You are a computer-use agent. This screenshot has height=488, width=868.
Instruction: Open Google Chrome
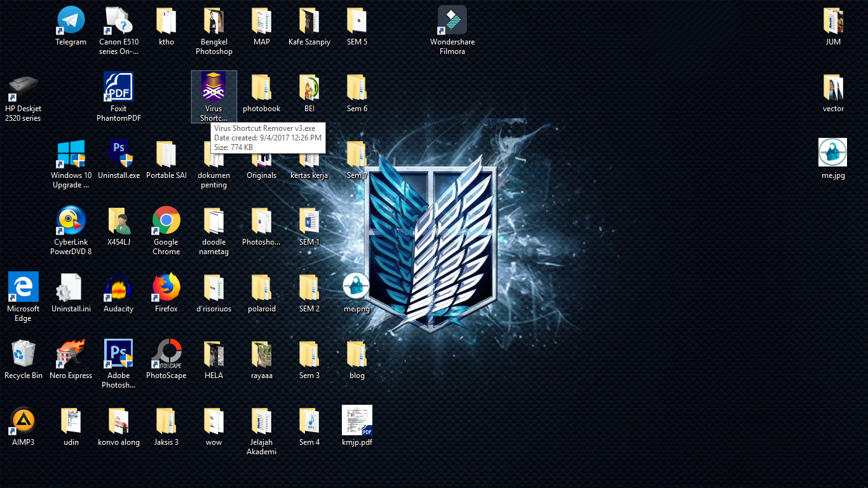click(x=166, y=220)
